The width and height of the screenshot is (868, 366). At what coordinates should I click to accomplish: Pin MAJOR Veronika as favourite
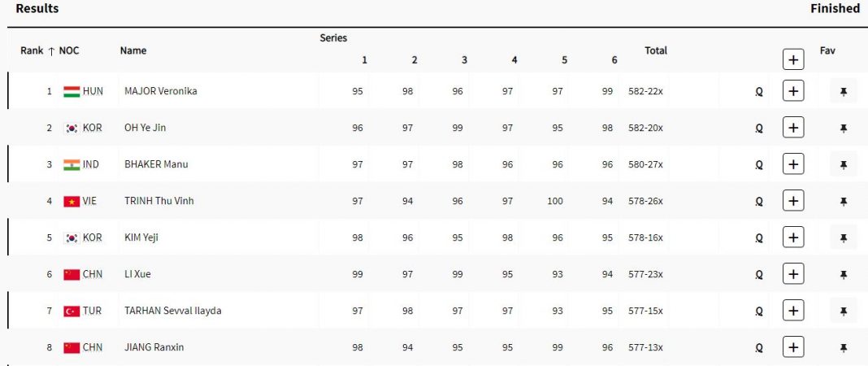coord(843,92)
